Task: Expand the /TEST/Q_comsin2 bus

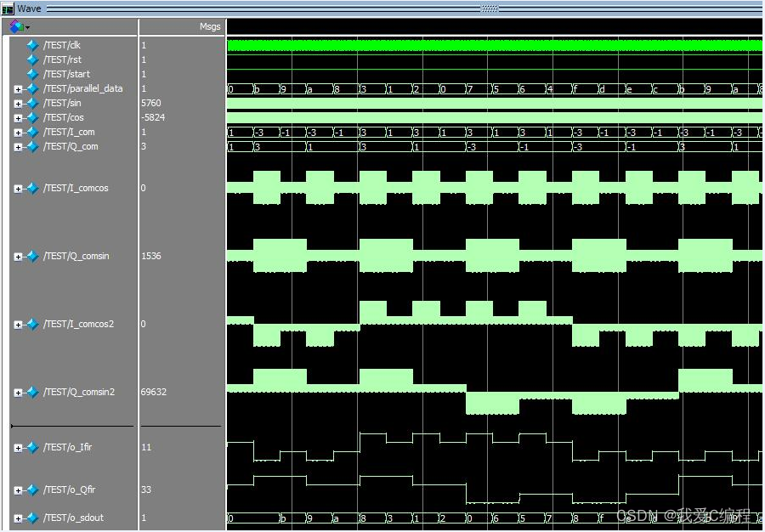Action: (x=18, y=393)
